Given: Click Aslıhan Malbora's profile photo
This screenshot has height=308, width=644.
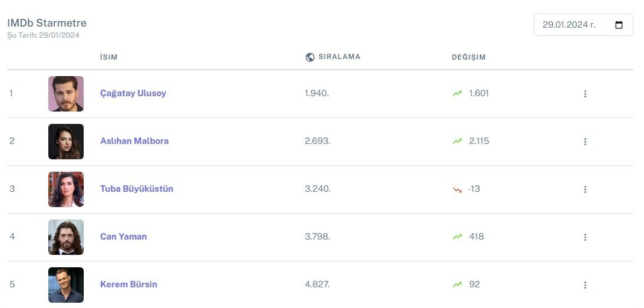Looking at the screenshot, I should coord(66,142).
